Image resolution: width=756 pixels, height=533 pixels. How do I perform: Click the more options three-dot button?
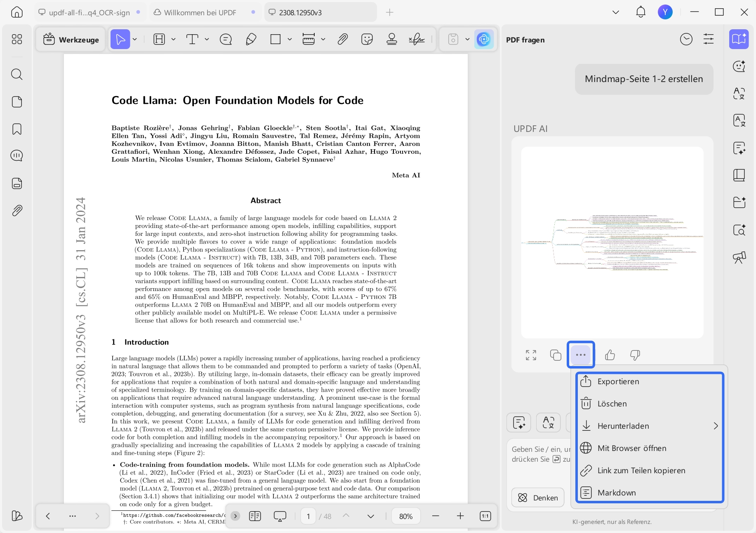(581, 355)
